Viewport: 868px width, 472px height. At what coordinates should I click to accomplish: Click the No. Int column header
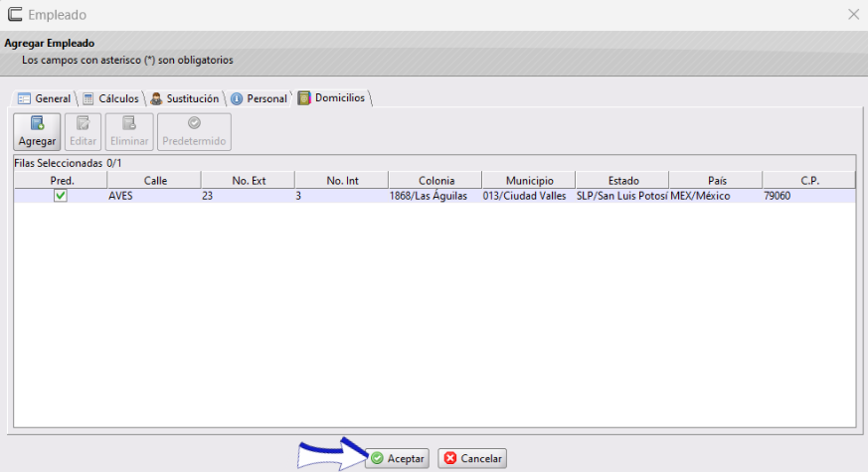coord(342,181)
